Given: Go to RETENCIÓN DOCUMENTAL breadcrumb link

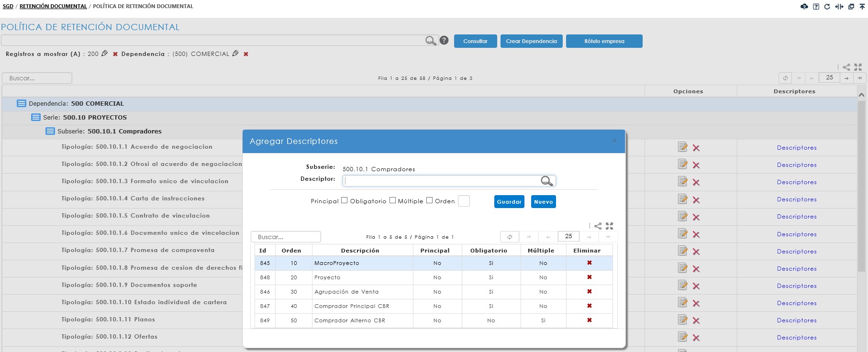Looking at the screenshot, I should point(53,6).
